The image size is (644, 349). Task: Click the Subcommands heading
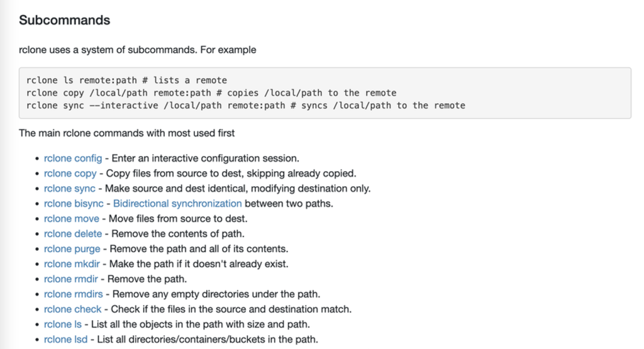[x=64, y=20]
